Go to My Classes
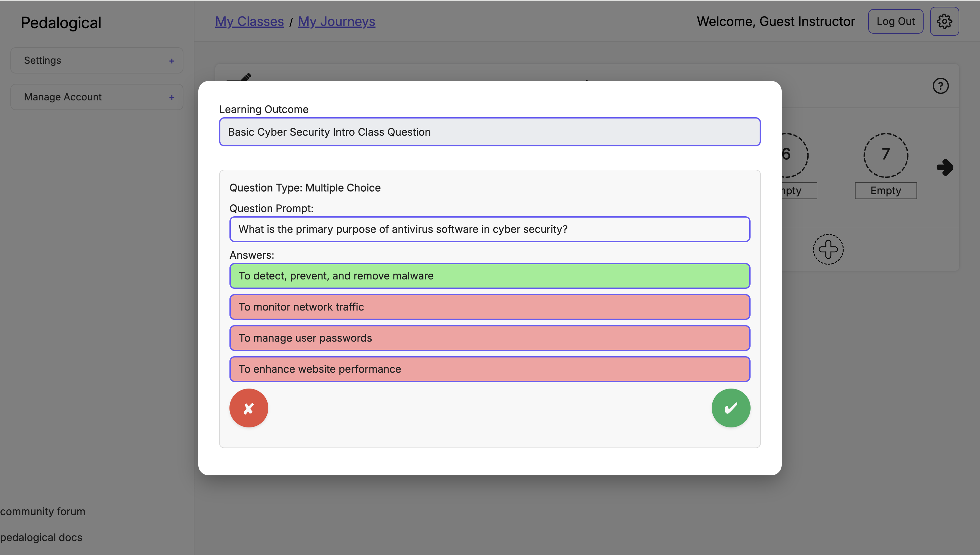Screen dimensions: 980x555 [x=249, y=21]
